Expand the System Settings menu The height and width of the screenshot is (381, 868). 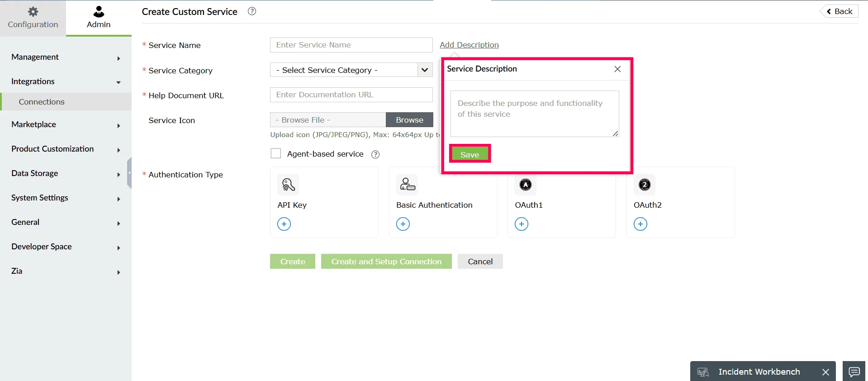click(66, 198)
